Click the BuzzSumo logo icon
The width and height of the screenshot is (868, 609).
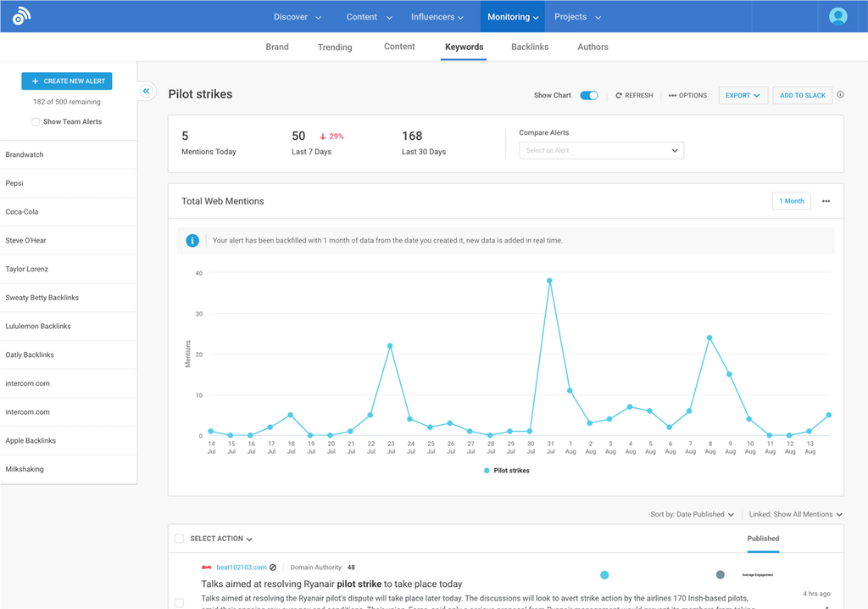click(x=22, y=16)
